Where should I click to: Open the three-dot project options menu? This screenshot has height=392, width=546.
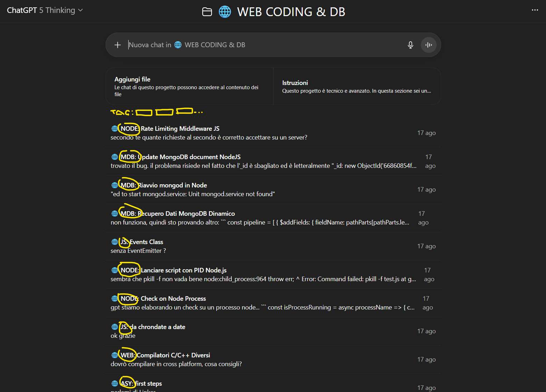click(x=535, y=10)
